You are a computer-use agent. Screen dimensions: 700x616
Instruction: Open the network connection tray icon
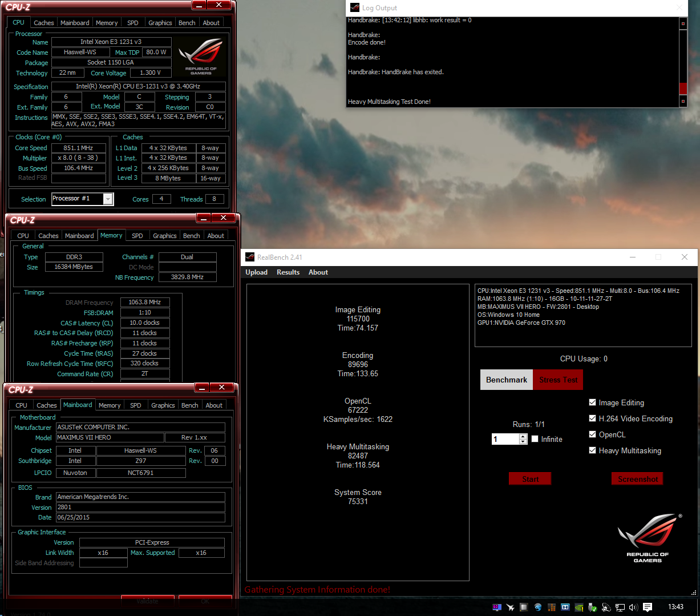(620, 607)
